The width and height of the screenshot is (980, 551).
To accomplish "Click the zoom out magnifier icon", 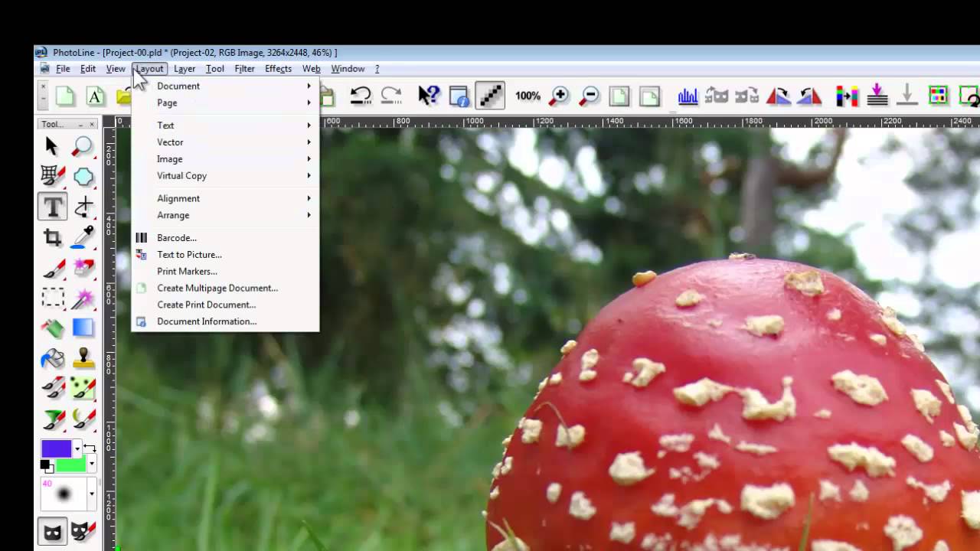I will [590, 96].
